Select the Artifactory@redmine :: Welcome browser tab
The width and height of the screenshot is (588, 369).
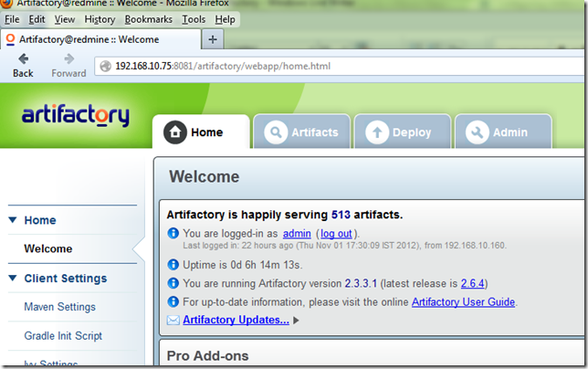click(100, 39)
